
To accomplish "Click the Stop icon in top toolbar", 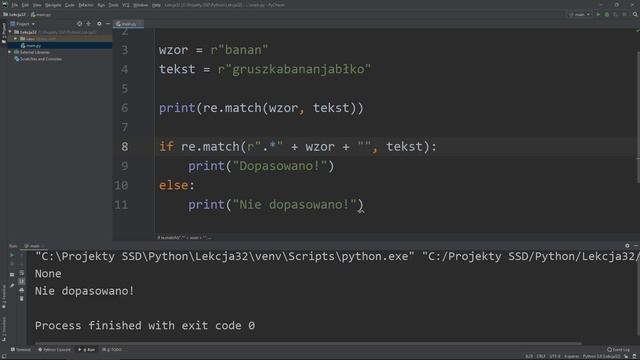I will coord(624,14).
